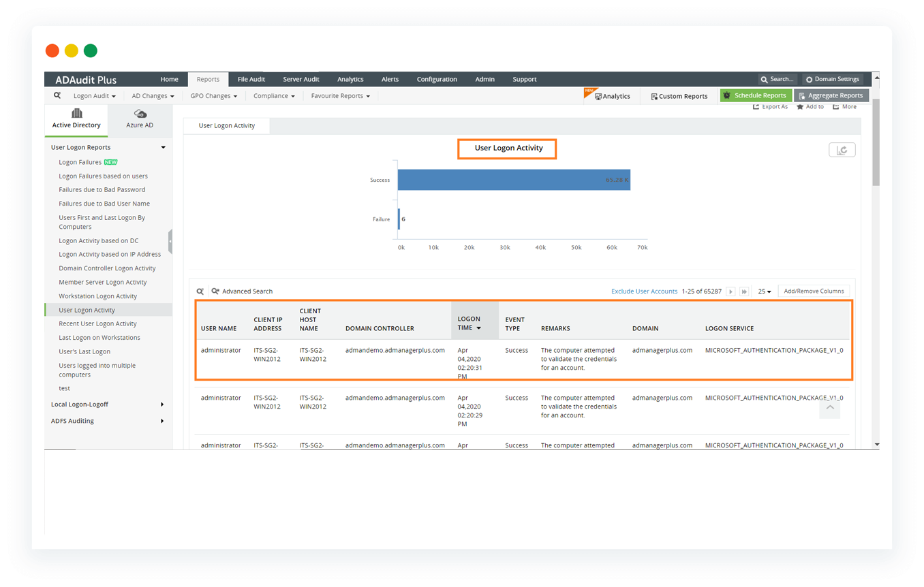The image size is (924, 587).
Task: Click the top Search field
Action: coord(777,79)
